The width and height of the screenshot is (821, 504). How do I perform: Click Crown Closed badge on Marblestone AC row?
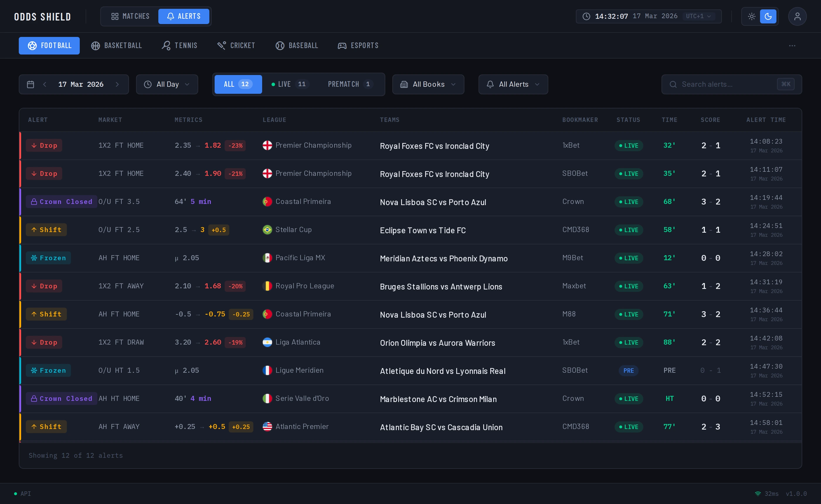(x=62, y=399)
